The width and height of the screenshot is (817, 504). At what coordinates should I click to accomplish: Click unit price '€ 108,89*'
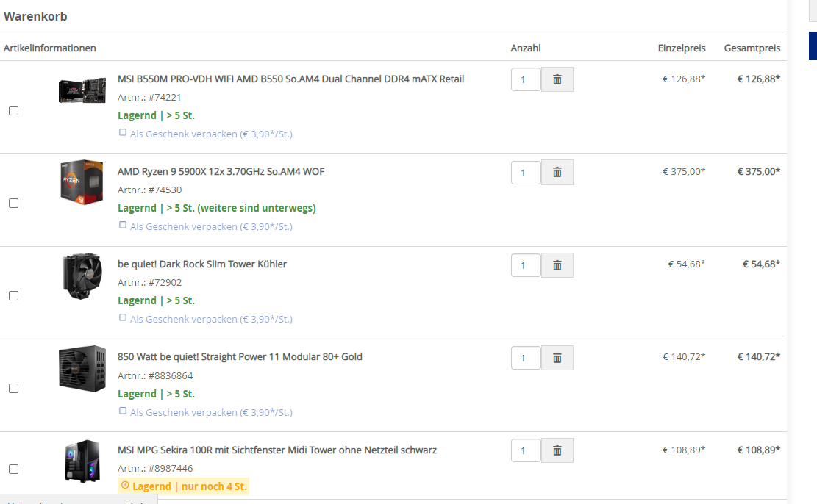(684, 450)
